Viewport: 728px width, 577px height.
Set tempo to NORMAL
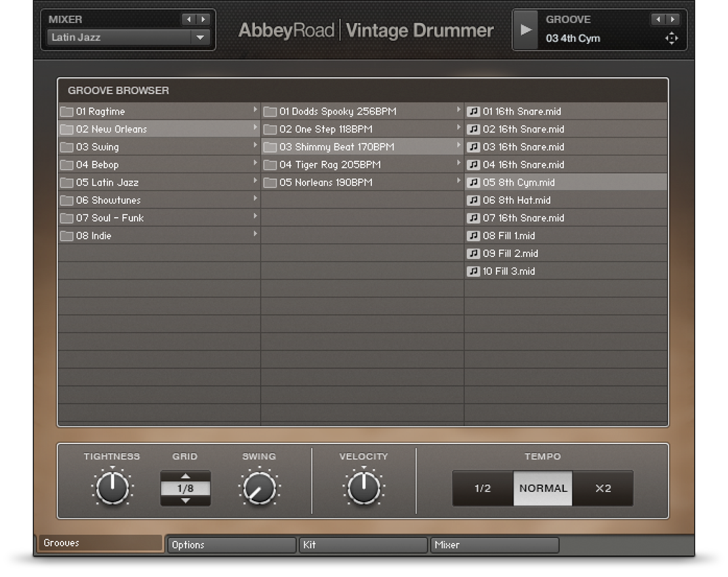coord(543,488)
